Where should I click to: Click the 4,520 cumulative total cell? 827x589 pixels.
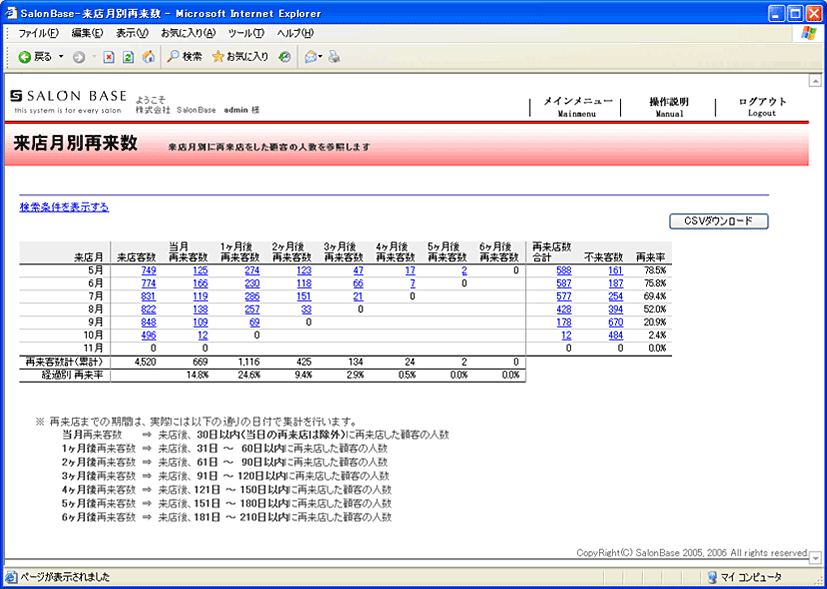pos(145,362)
